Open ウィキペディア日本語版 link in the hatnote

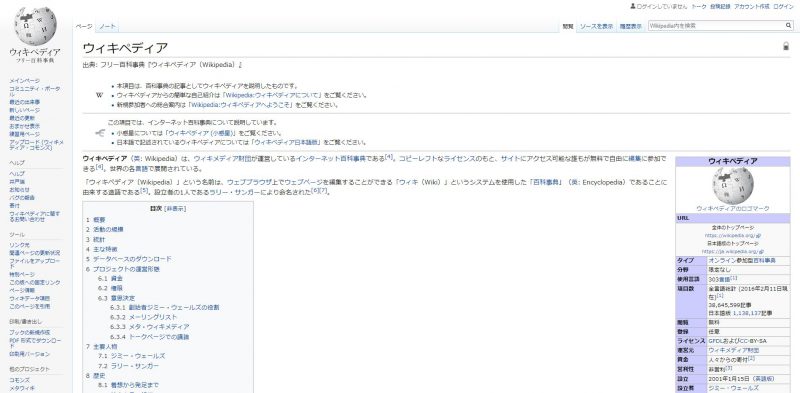click(x=286, y=142)
